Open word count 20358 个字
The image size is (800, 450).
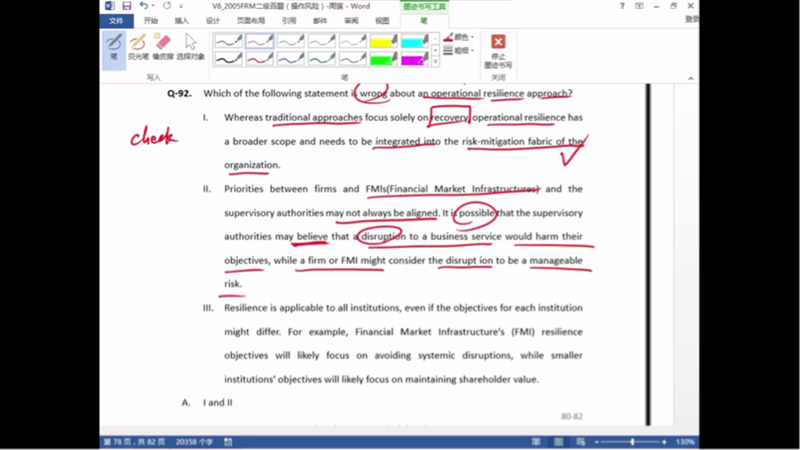pos(194,442)
